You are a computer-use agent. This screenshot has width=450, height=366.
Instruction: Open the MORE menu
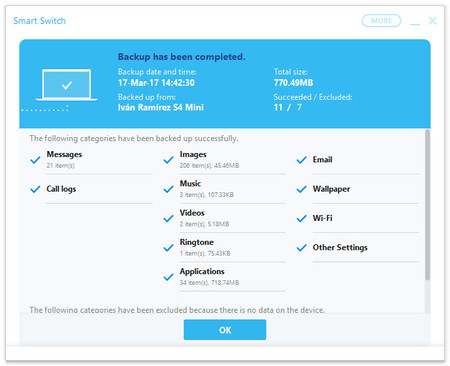(381, 21)
